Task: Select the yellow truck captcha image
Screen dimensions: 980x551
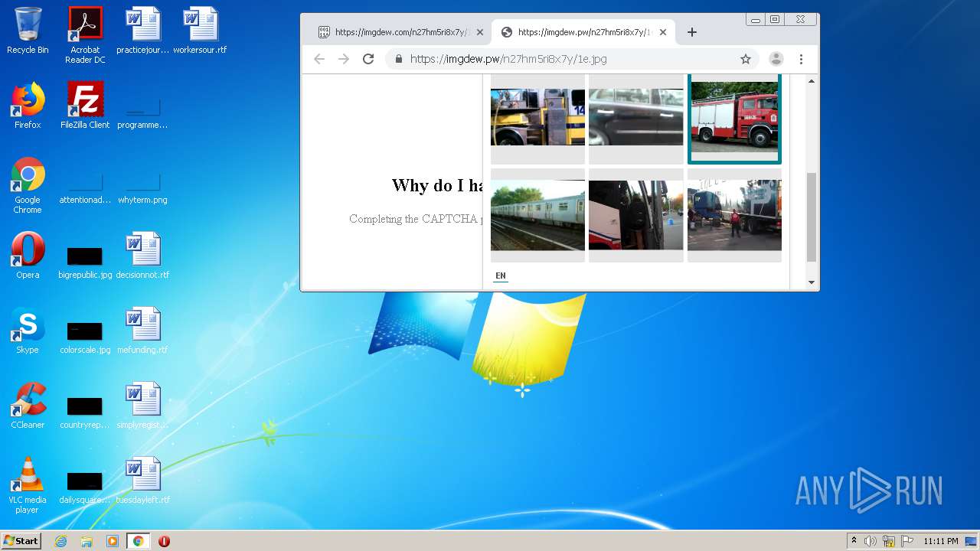Action: tap(537, 116)
